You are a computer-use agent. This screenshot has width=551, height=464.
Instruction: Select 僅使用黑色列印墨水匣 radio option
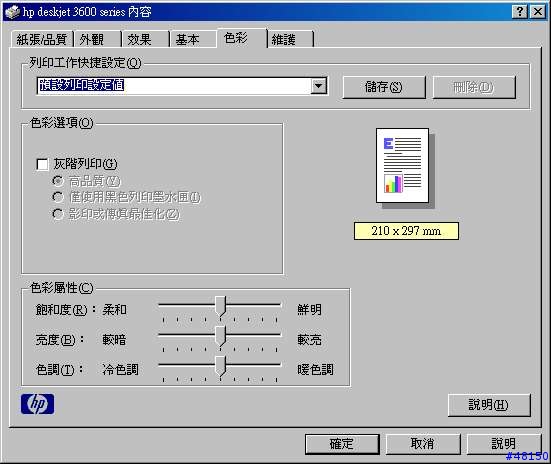58,197
